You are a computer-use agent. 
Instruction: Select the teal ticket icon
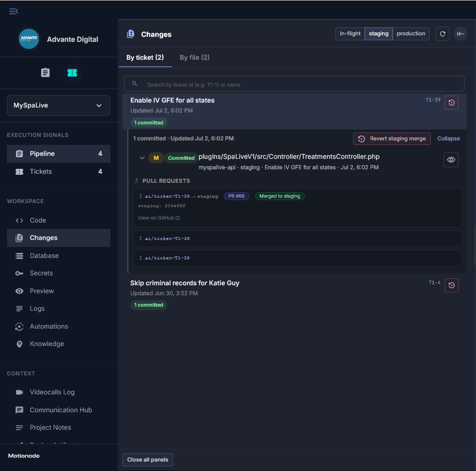pyautogui.click(x=72, y=73)
